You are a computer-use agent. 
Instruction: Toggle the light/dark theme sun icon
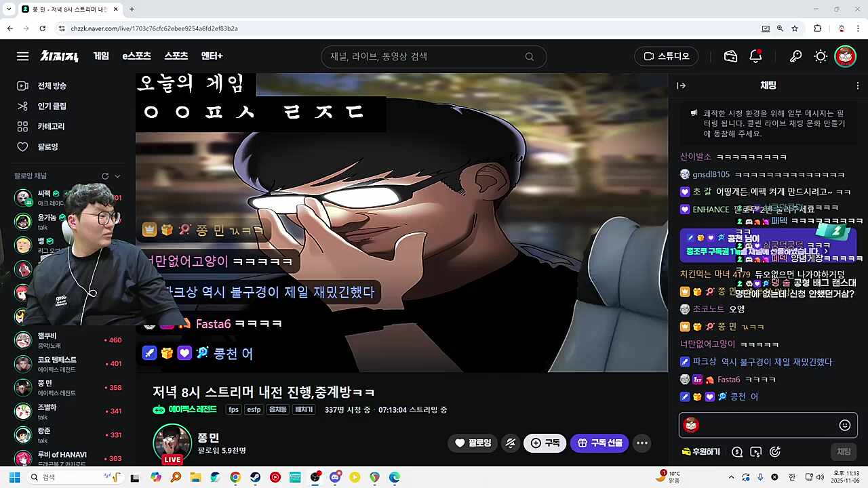pyautogui.click(x=821, y=56)
